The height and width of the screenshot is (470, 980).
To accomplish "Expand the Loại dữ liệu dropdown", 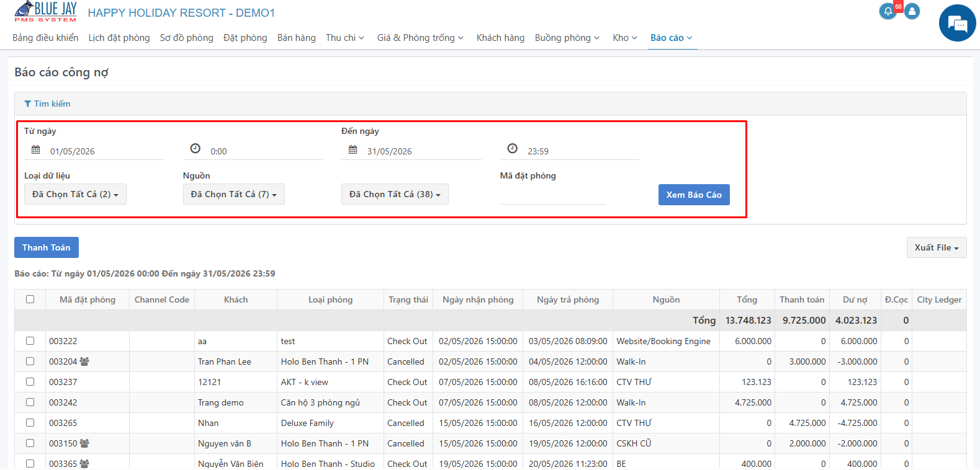I will tap(75, 194).
